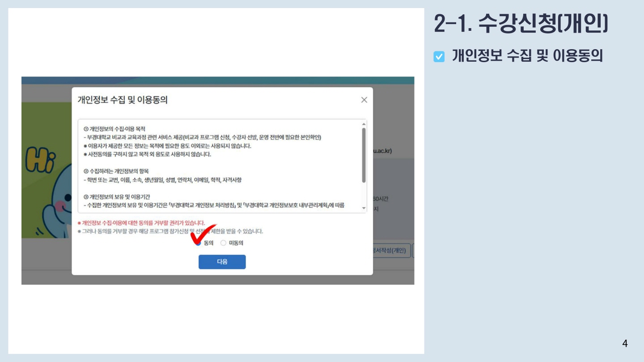Click the dialog heading 개인정보 수집 및 이용동의

click(123, 100)
